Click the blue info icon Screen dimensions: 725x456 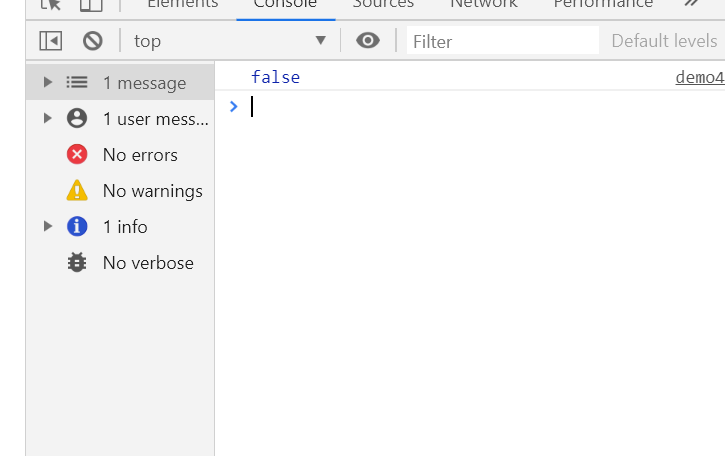coord(77,227)
